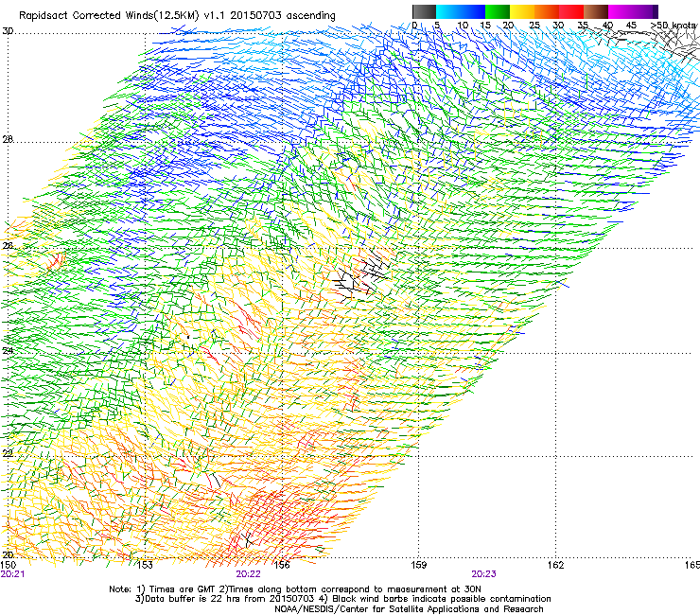Image resolution: width=700 pixels, height=615 pixels.
Task: Pick the red 30-35 knots legend swatch
Action: (571, 11)
